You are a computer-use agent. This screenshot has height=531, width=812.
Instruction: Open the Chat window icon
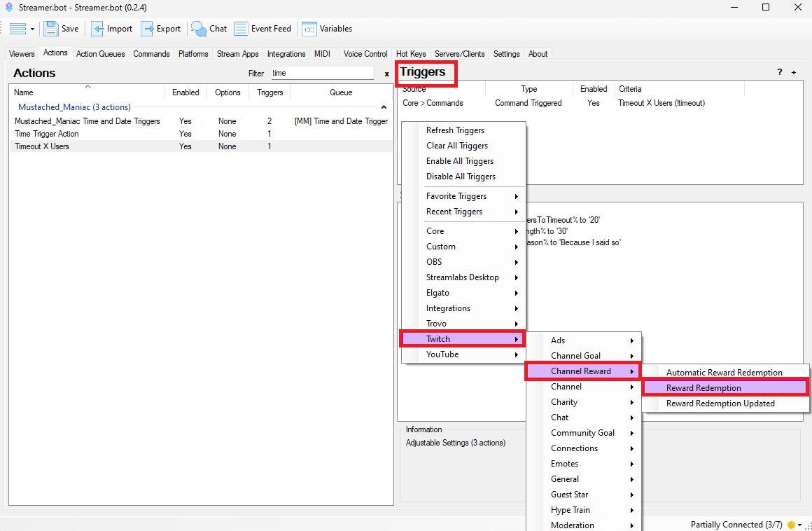click(199, 29)
